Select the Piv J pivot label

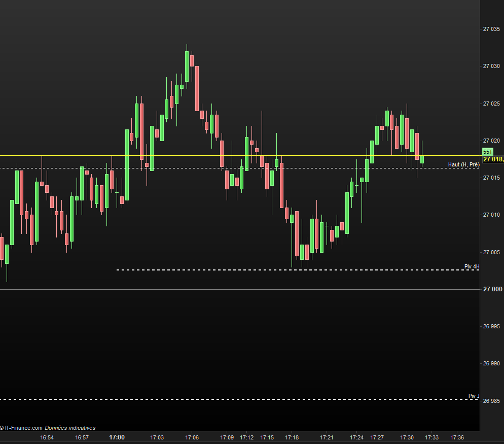tap(474, 396)
